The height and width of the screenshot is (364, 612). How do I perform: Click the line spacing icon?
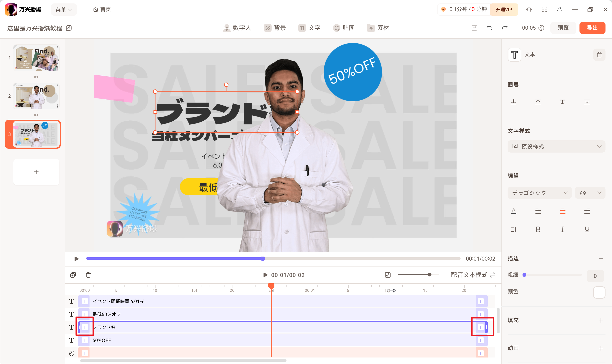pos(514,229)
